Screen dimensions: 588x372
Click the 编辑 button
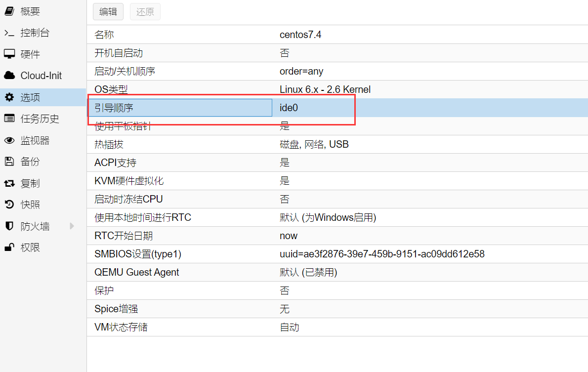click(108, 12)
